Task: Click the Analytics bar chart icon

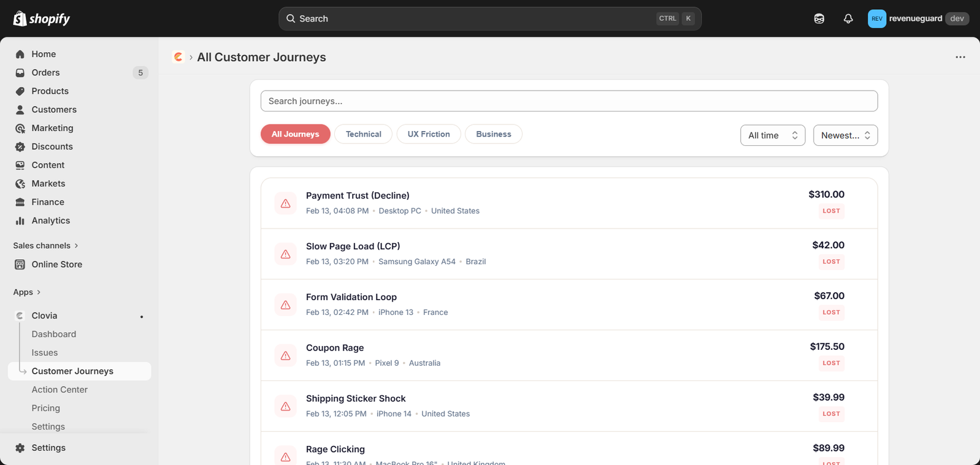Action: (20, 221)
